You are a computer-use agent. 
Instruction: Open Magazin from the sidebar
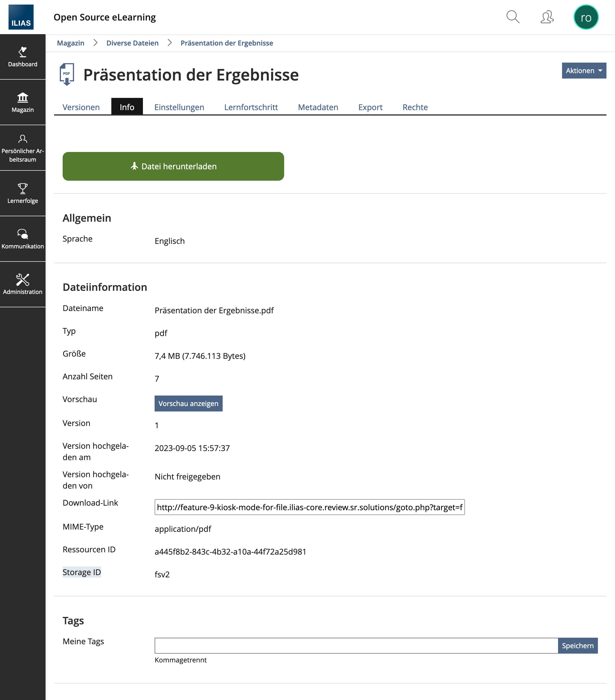click(22, 102)
